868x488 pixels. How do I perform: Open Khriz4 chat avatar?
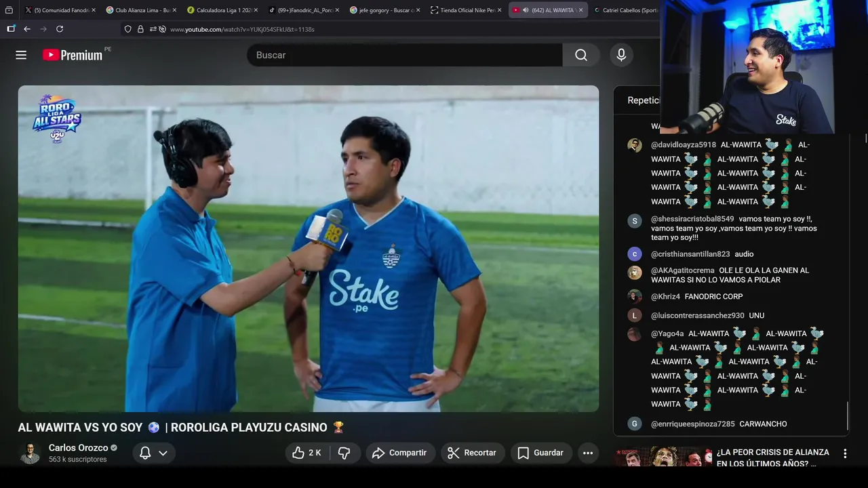[635, 296]
